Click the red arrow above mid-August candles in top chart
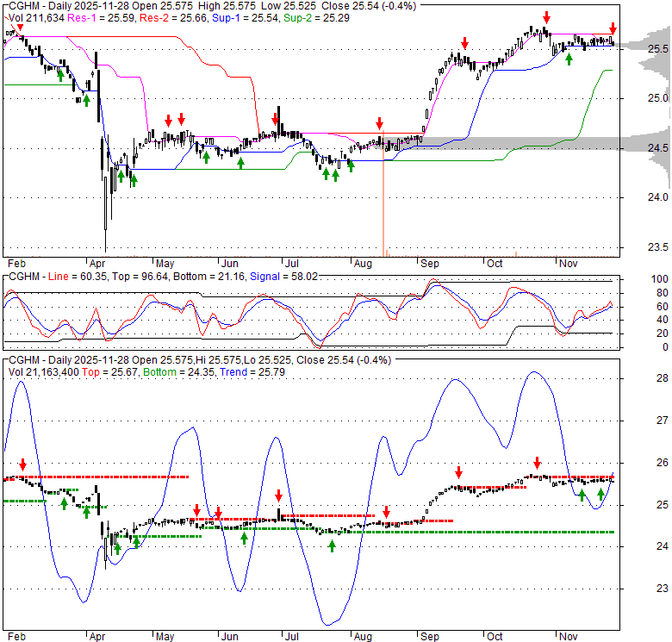The width and height of the screenshot is (672, 642). (x=379, y=123)
